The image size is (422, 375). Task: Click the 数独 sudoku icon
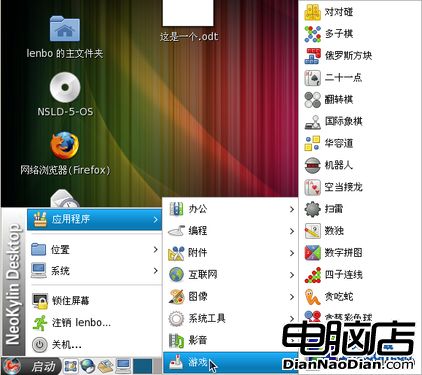tap(313, 231)
